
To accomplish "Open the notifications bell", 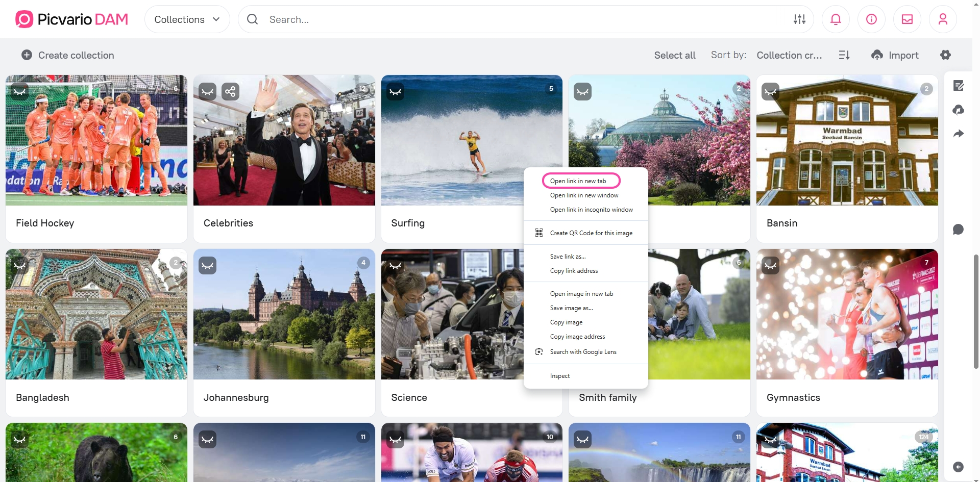I will coord(836,19).
